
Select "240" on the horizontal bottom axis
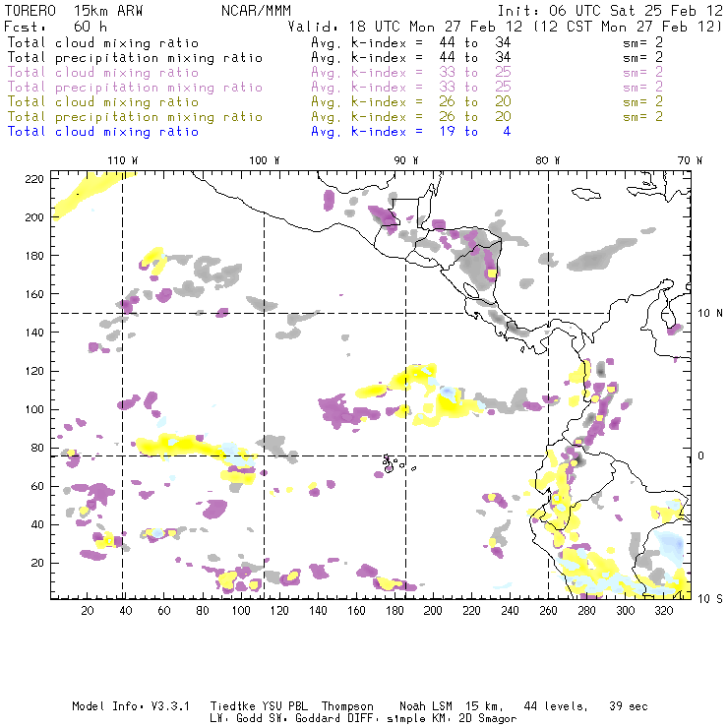pos(510,611)
